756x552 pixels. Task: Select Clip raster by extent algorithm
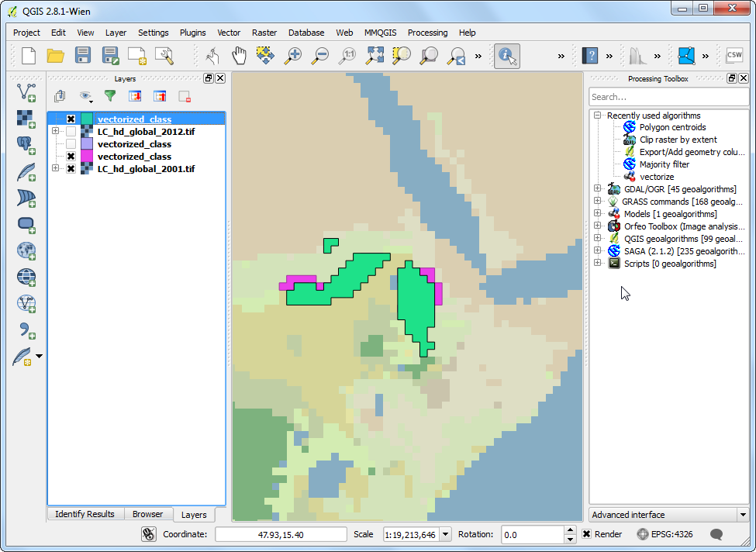click(x=678, y=140)
